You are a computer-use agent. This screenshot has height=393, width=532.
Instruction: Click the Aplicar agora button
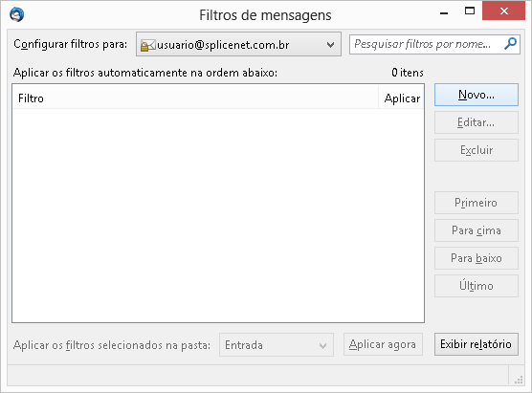[x=383, y=344]
